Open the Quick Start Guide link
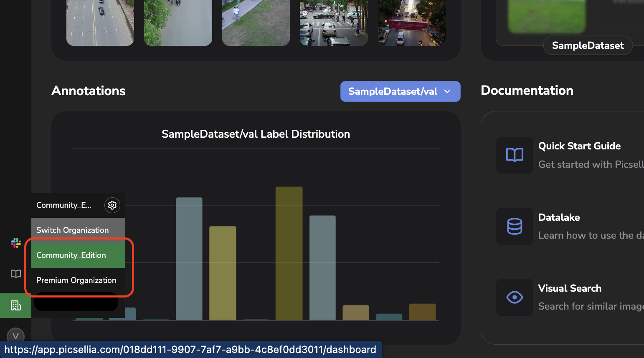Screen dimensions: 644x358 pyautogui.click(x=579, y=146)
